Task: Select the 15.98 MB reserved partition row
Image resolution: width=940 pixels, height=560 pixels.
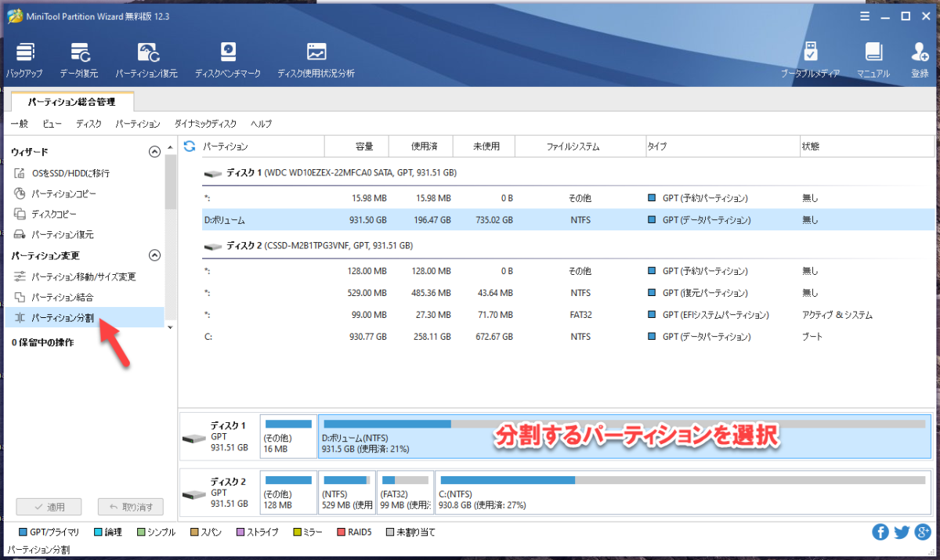Action: coord(568,198)
